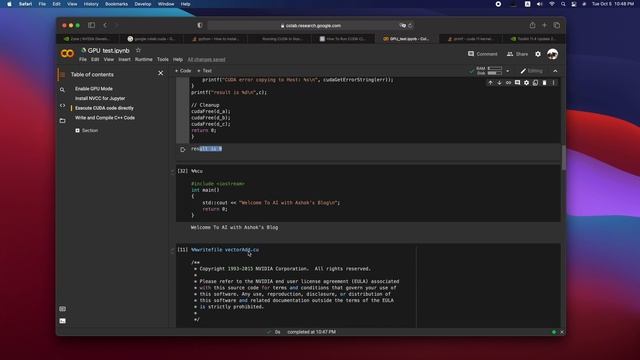Open the Help menu in Colab
The height and width of the screenshot is (360, 640).
[178, 60]
